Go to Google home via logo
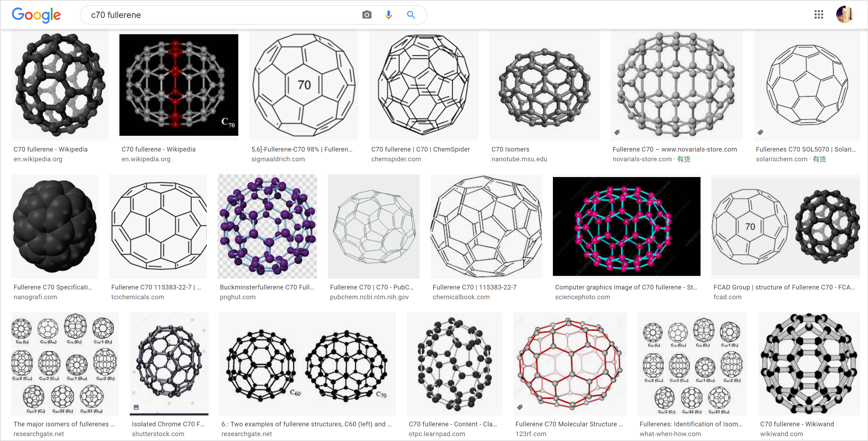 [x=36, y=15]
